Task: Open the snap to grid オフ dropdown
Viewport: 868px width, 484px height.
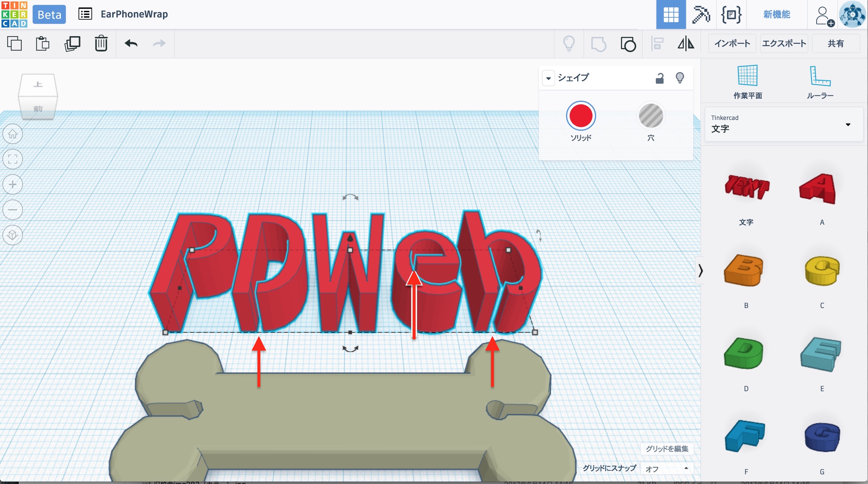Action: pyautogui.click(x=666, y=469)
